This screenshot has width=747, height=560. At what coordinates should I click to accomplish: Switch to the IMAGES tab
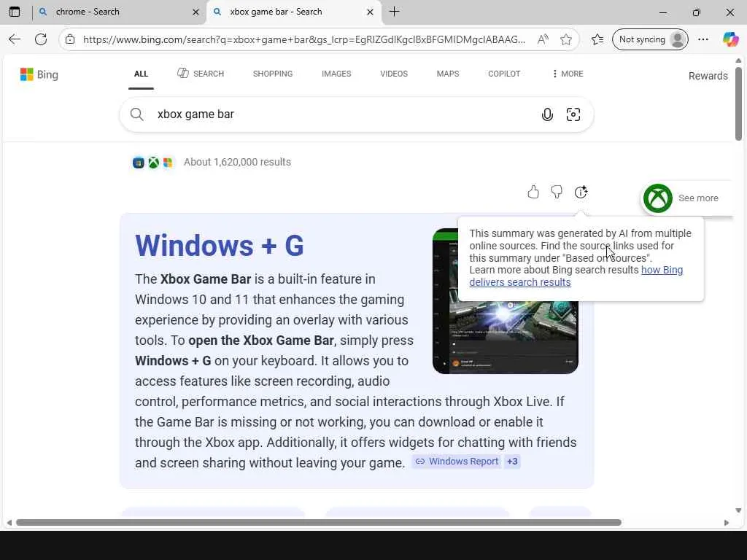336,74
